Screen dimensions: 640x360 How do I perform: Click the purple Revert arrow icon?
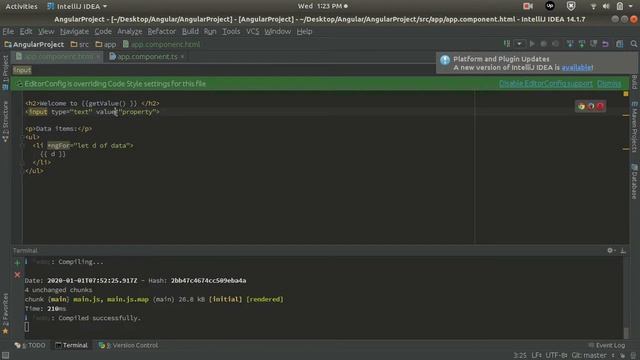click(x=605, y=44)
